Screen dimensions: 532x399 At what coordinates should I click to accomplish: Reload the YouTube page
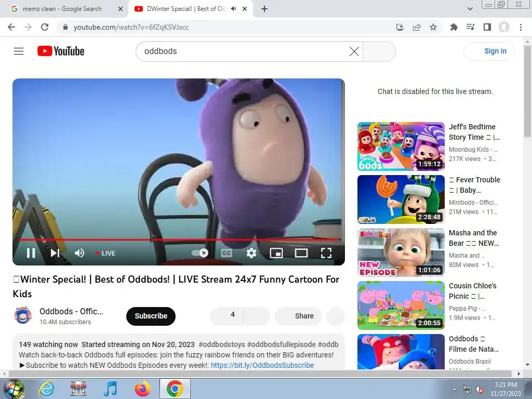point(45,27)
